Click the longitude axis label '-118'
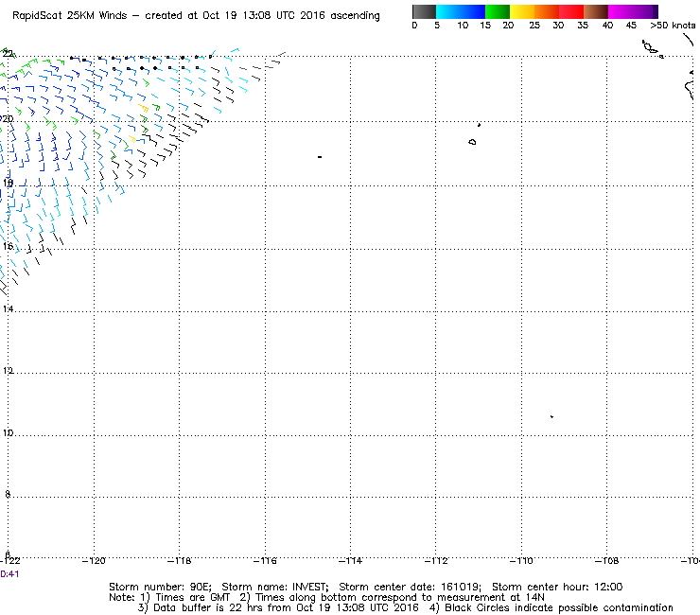The height and width of the screenshot is (615, 700). [x=179, y=561]
